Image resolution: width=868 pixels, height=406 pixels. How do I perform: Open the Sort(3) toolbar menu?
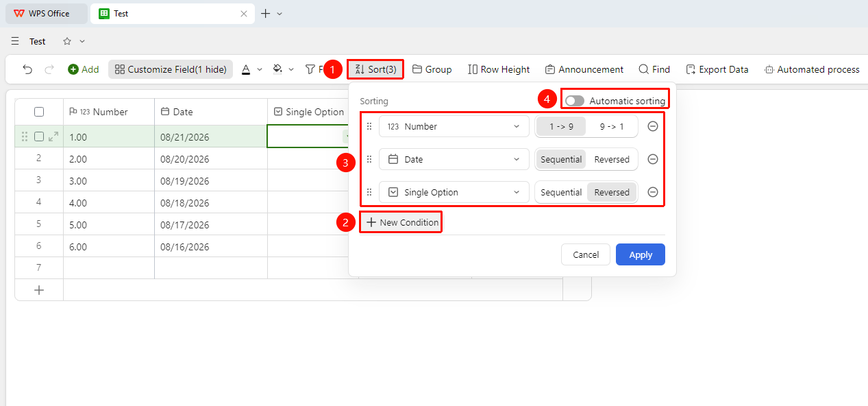coord(375,69)
